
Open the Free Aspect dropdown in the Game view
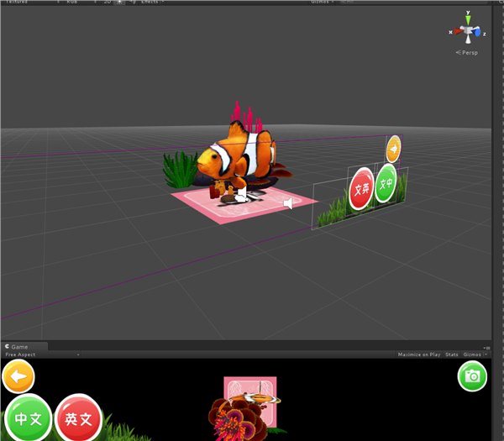42,354
